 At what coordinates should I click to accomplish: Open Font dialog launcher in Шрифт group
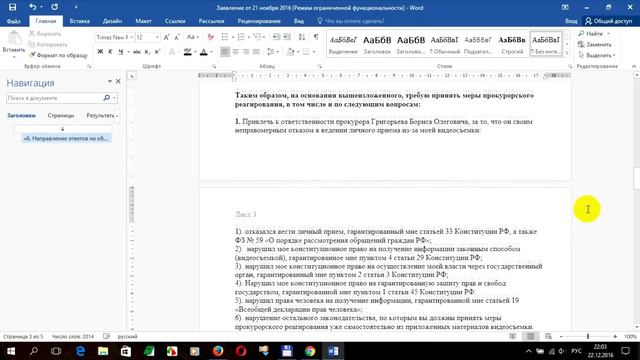point(214,66)
